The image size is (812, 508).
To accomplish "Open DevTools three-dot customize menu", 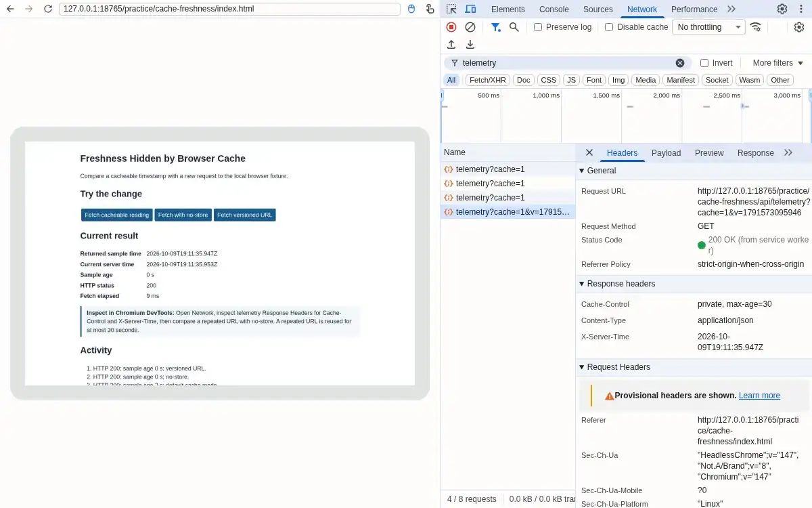I will pos(801,9).
